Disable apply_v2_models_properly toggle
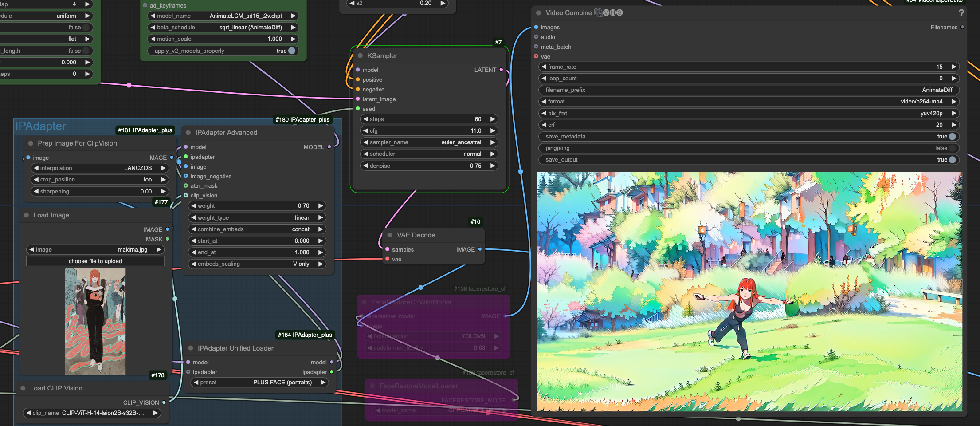The height and width of the screenshot is (426, 980). click(291, 51)
